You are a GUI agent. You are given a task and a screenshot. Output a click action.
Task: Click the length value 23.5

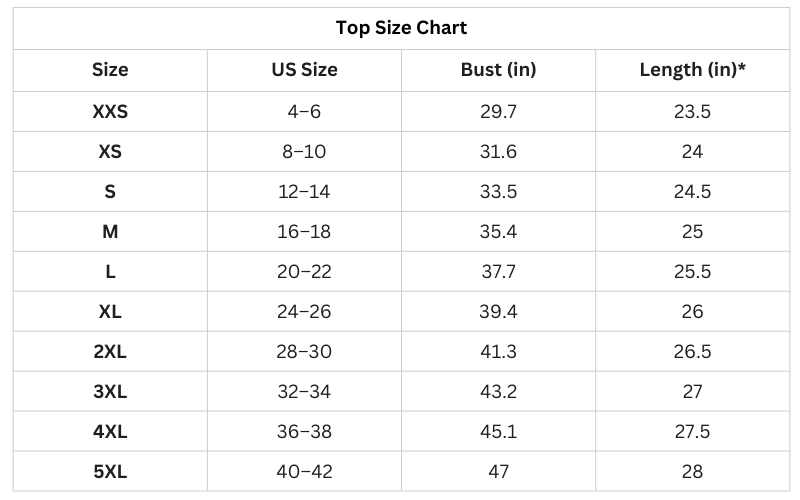pos(692,111)
